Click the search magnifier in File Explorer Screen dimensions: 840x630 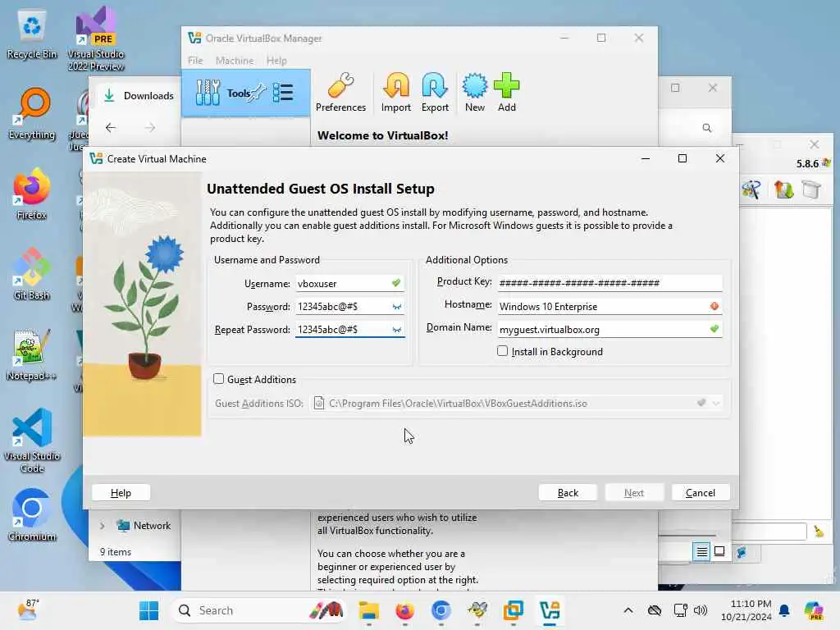[x=707, y=128]
